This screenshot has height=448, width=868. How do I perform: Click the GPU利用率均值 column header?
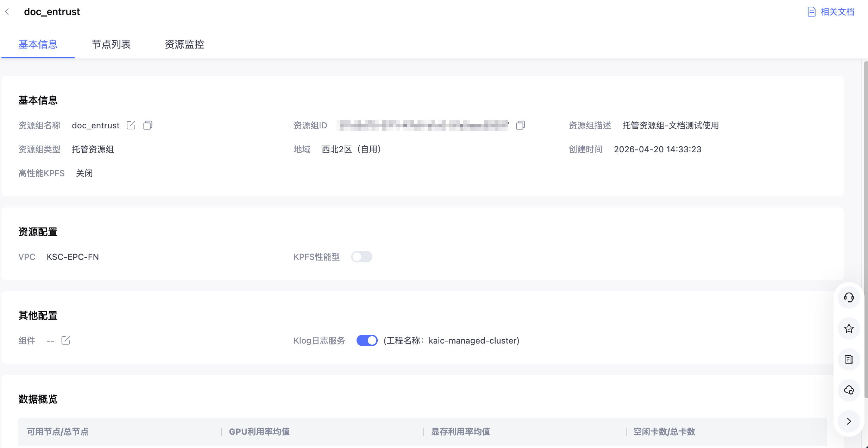click(x=259, y=432)
